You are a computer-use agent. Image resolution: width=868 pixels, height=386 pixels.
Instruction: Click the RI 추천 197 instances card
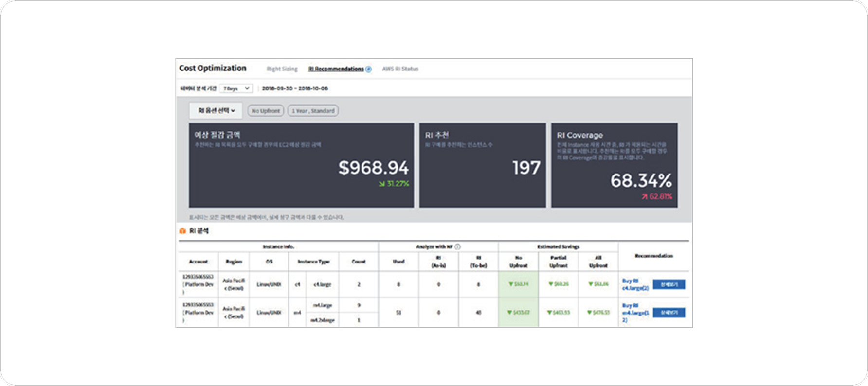coord(482,165)
